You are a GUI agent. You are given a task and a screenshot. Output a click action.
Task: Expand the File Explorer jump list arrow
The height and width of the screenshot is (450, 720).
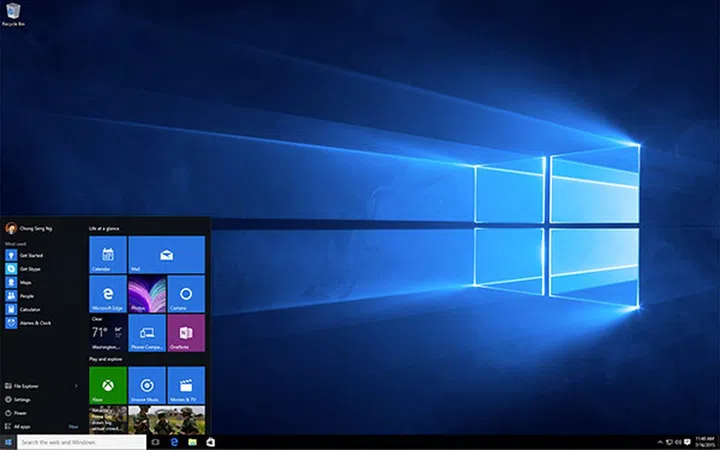[x=77, y=385]
